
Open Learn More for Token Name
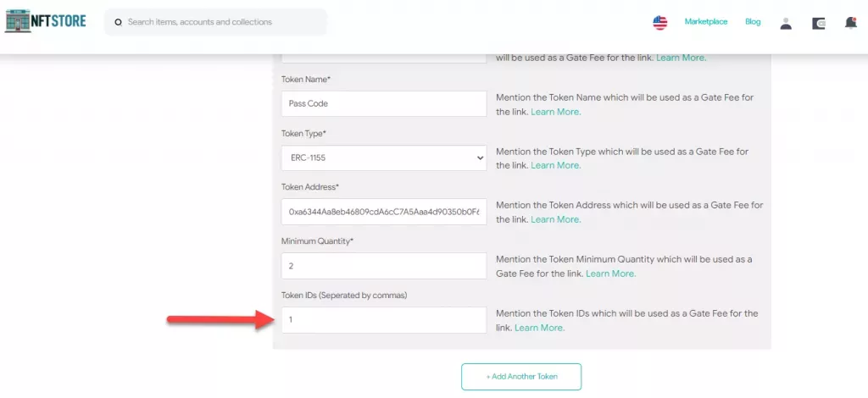click(x=556, y=112)
